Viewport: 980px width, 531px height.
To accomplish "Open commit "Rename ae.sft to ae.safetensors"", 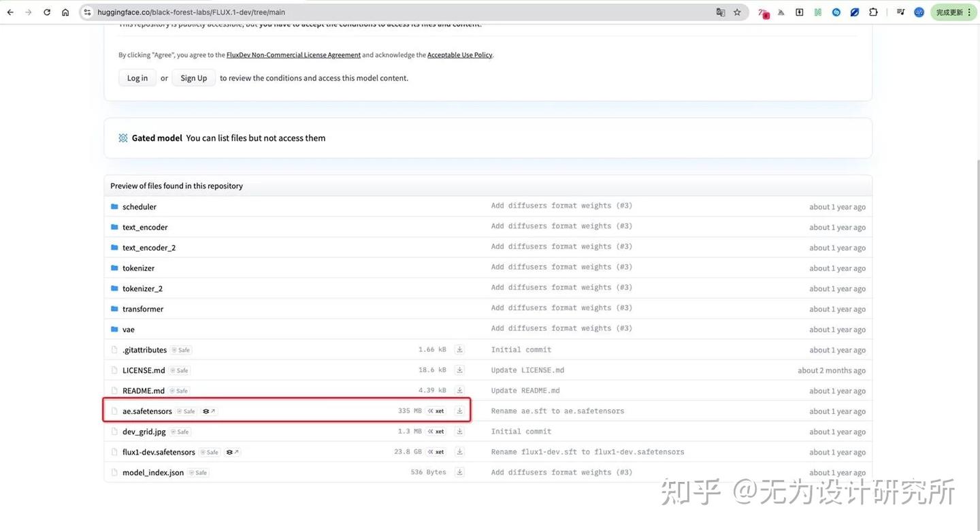I will click(557, 411).
